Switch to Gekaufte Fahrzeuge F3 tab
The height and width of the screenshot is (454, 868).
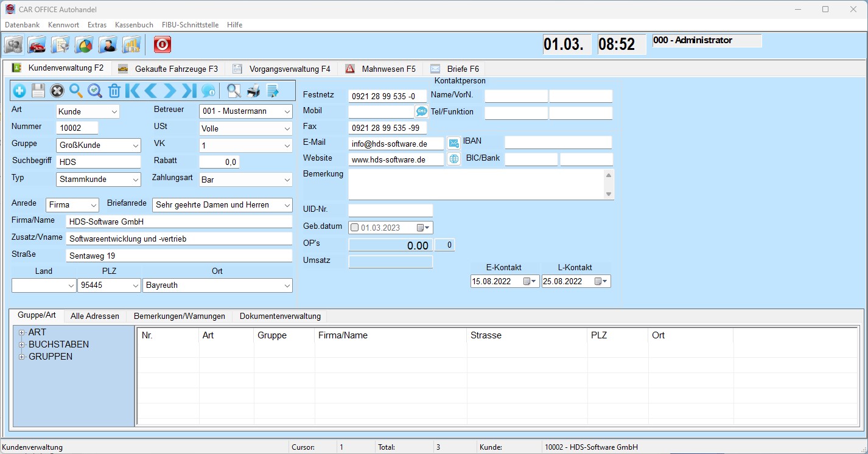tap(167, 69)
